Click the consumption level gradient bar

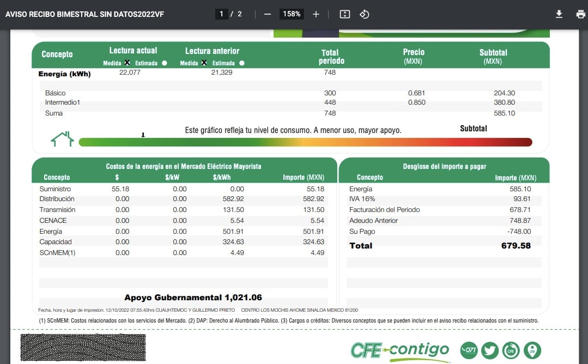tap(305, 142)
